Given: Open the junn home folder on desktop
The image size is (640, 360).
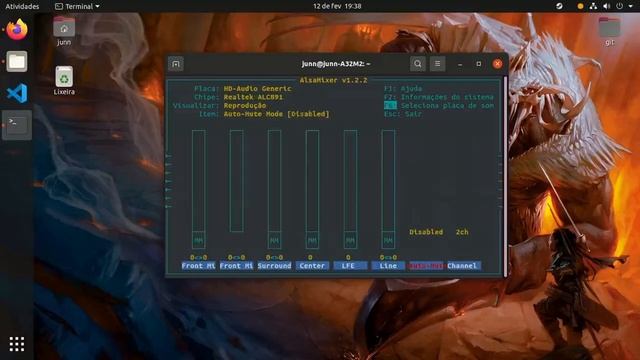Looking at the screenshot, I should click(64, 31).
